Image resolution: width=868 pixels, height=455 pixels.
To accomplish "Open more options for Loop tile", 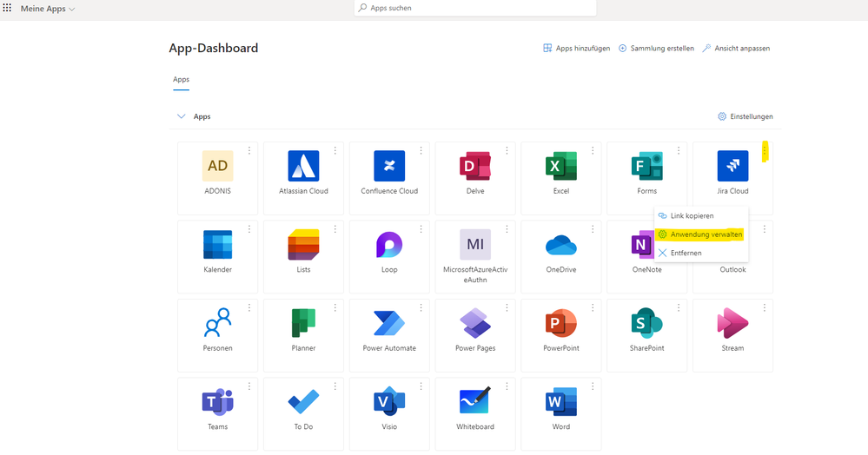I will click(x=421, y=229).
